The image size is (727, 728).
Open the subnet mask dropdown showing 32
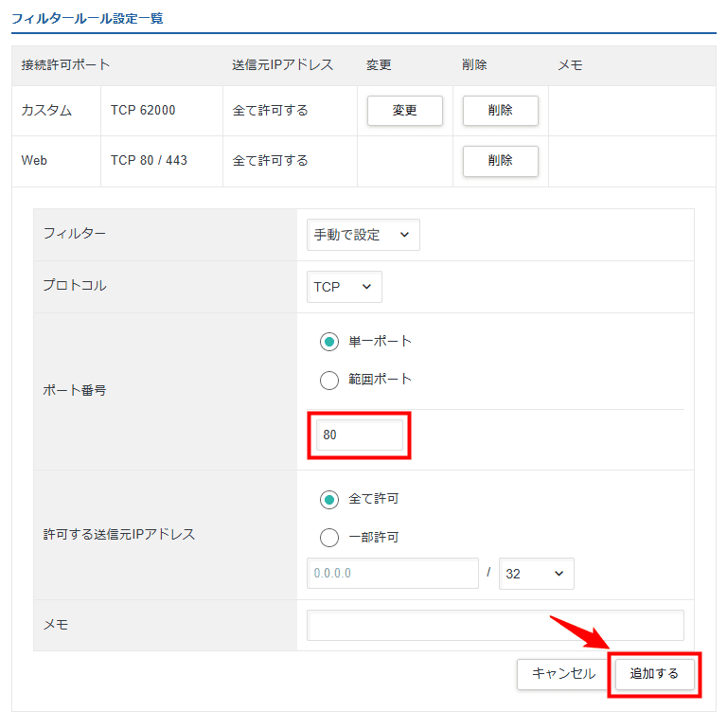point(536,574)
